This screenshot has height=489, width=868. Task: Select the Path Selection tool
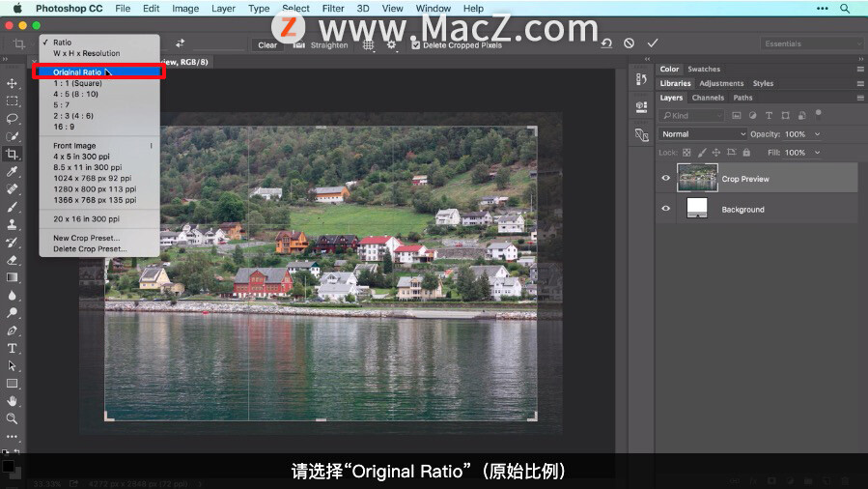12,365
